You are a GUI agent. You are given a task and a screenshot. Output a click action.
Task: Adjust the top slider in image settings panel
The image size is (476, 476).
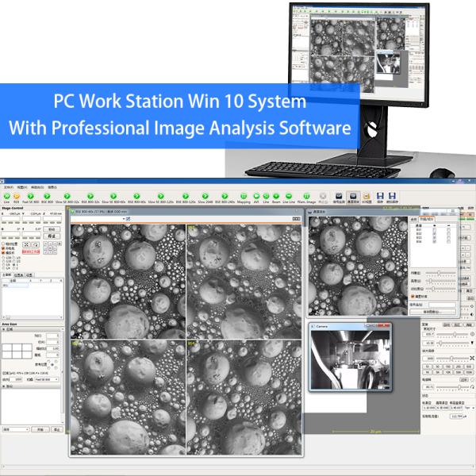pos(440,272)
